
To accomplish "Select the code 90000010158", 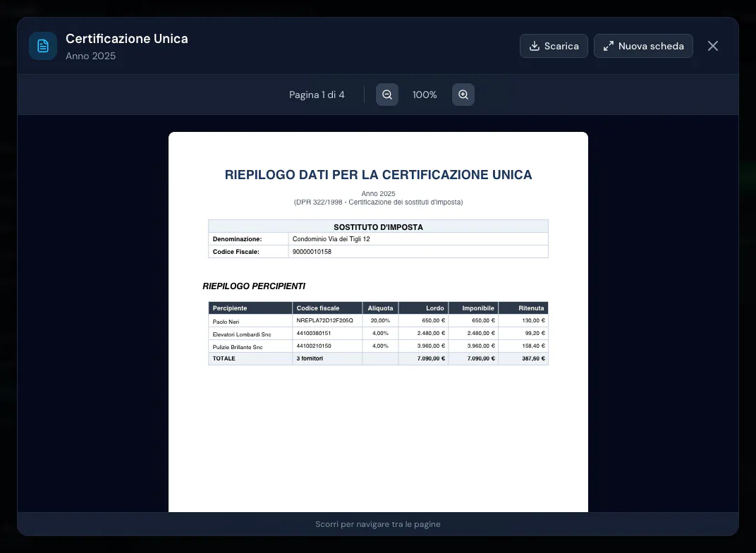I will coord(312,252).
